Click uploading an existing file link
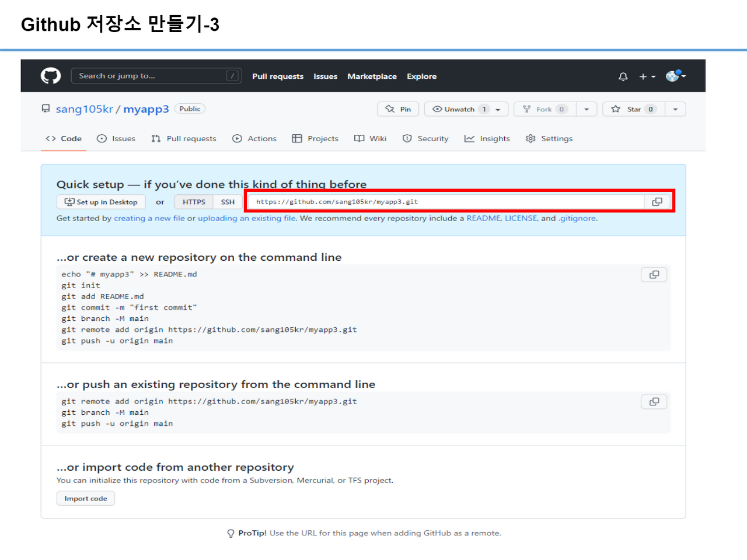The height and width of the screenshot is (560, 747). (x=247, y=218)
